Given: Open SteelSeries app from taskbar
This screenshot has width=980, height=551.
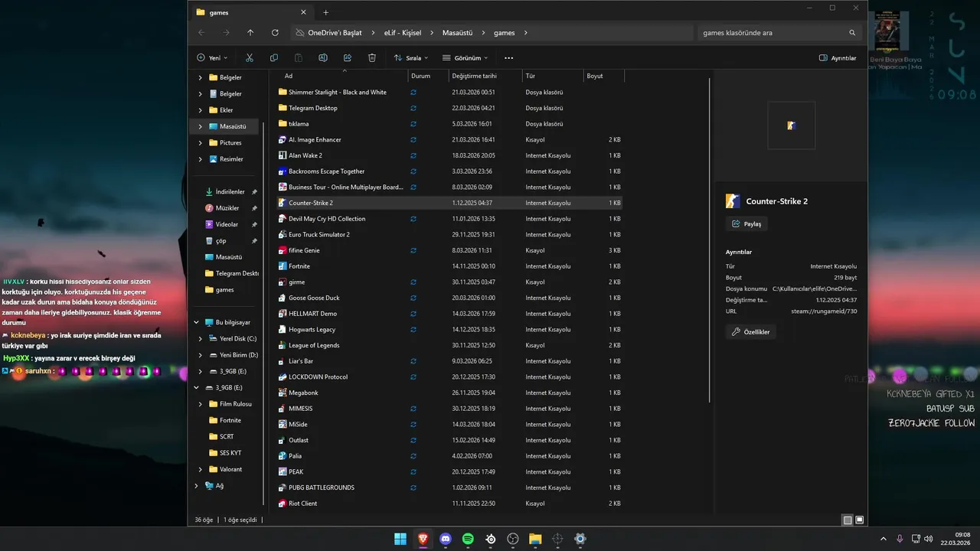Looking at the screenshot, I should click(x=491, y=539).
